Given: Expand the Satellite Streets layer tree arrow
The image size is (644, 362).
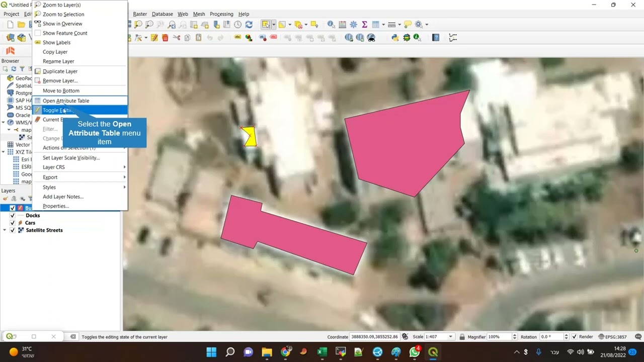Looking at the screenshot, I should click(x=5, y=230).
